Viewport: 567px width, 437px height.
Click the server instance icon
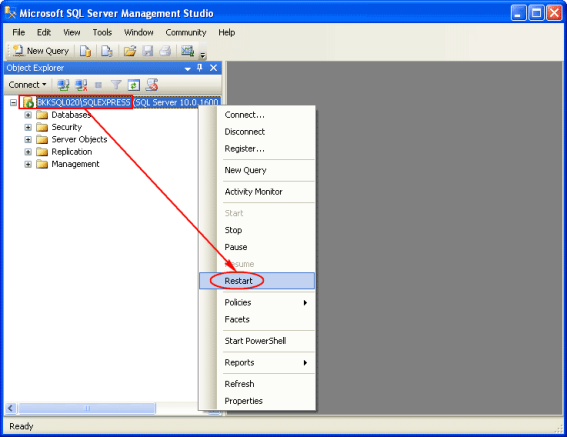point(29,103)
